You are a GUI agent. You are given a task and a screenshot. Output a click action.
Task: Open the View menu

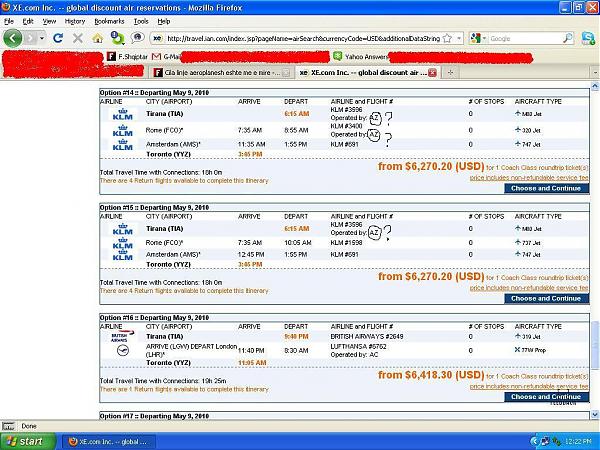tap(49, 21)
